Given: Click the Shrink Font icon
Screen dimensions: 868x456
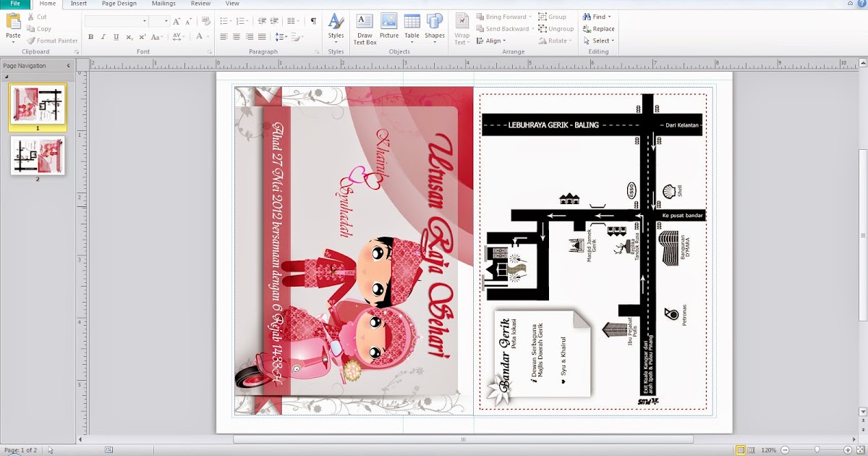Looking at the screenshot, I should click(x=187, y=22).
